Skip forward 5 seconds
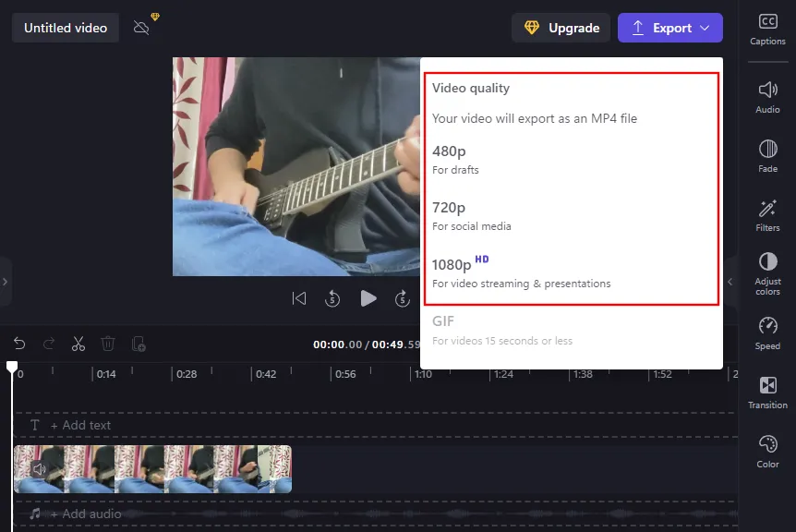Viewport: 796px width, 532px height. (x=403, y=298)
